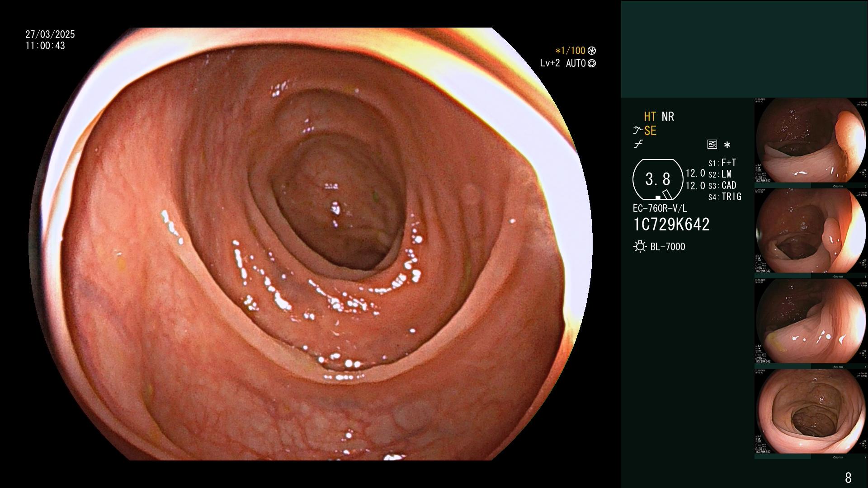Viewport: 868px width, 488px height.
Task: Click the AUTO brightness icon
Action: click(592, 63)
